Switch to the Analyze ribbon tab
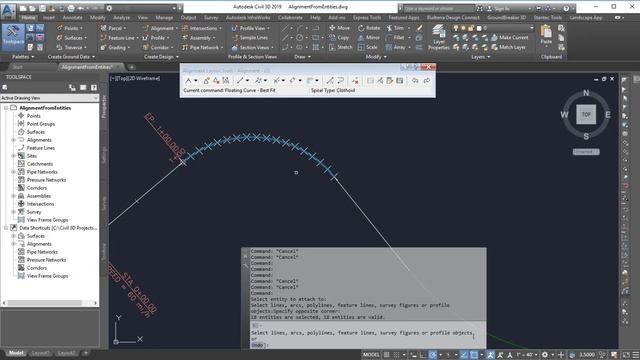The image size is (640, 360). tap(121, 18)
